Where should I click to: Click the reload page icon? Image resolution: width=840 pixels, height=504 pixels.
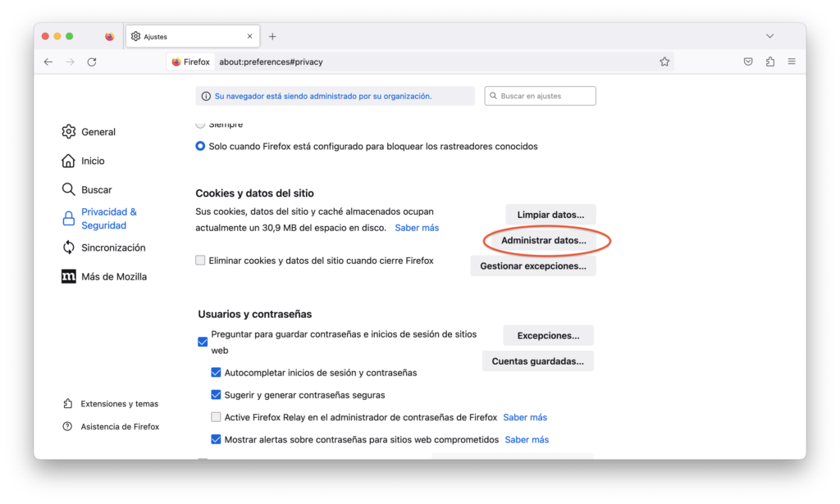coord(92,61)
